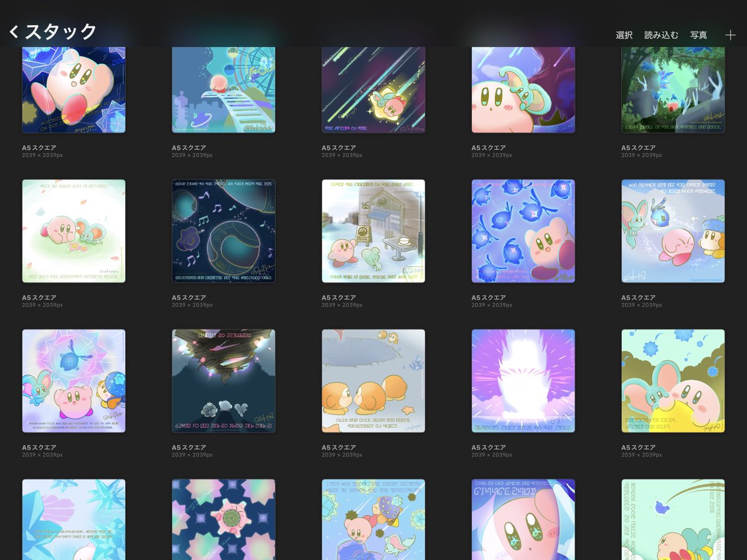Screen dimensions: 747x560
Task: Go back using the スタック chevron
Action: pos(14,32)
